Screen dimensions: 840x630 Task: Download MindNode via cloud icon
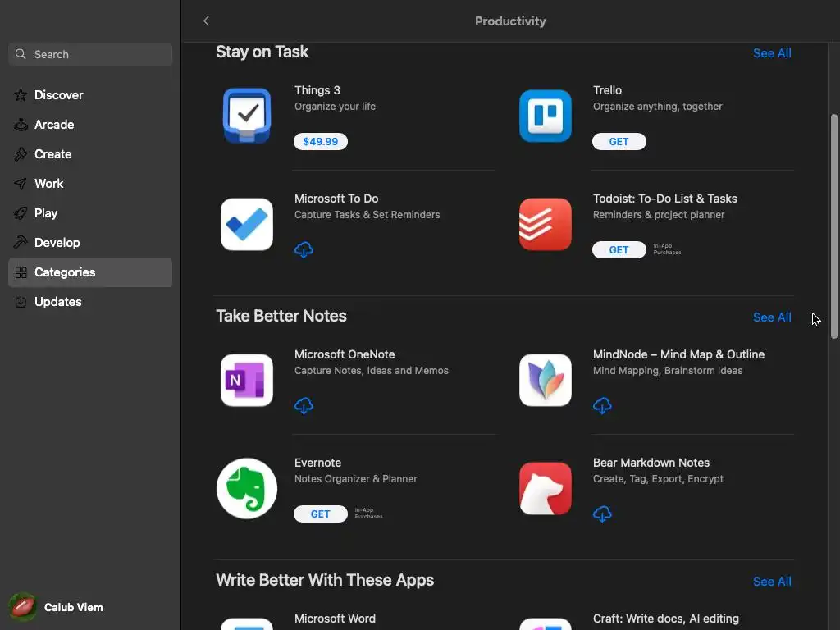click(602, 405)
